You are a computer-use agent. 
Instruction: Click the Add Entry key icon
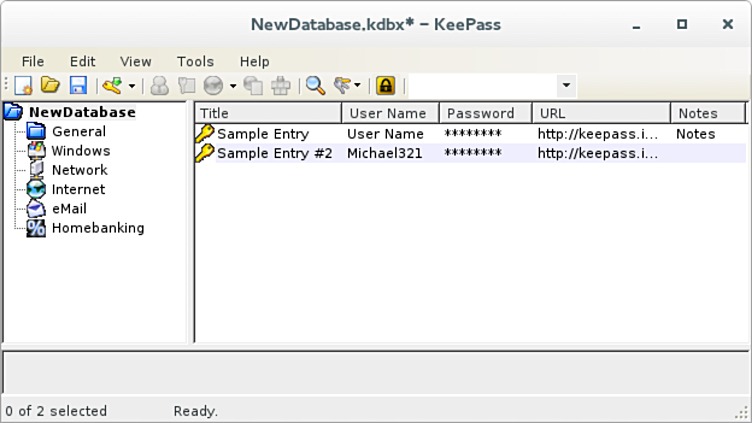(112, 86)
